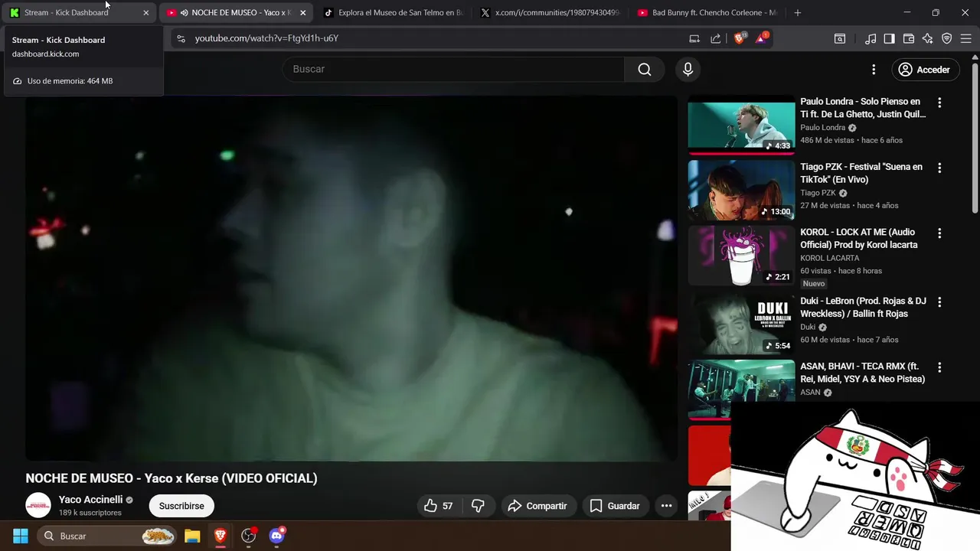Click the Compartir share button
The height and width of the screenshot is (551, 980).
tap(537, 506)
